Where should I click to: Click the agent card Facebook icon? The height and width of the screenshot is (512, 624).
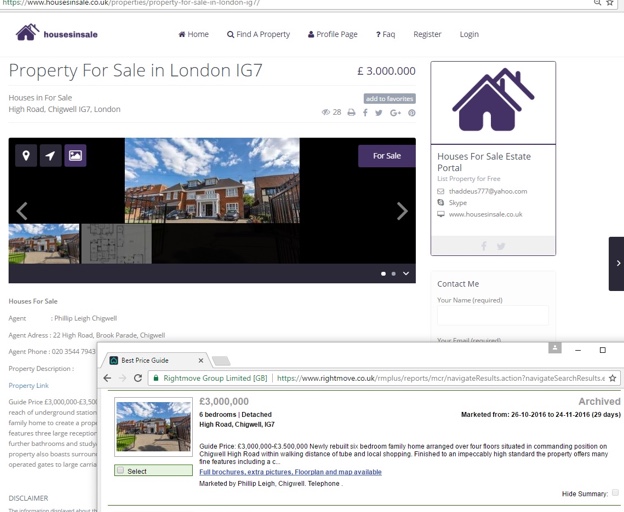click(484, 246)
